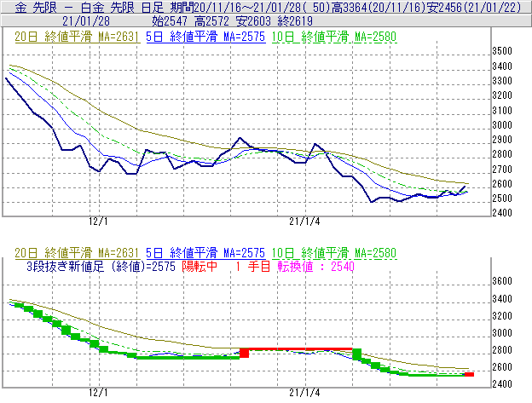Click the 12/1 date label under upper chart
Viewport: 532px width, 403px height.
click(x=98, y=222)
